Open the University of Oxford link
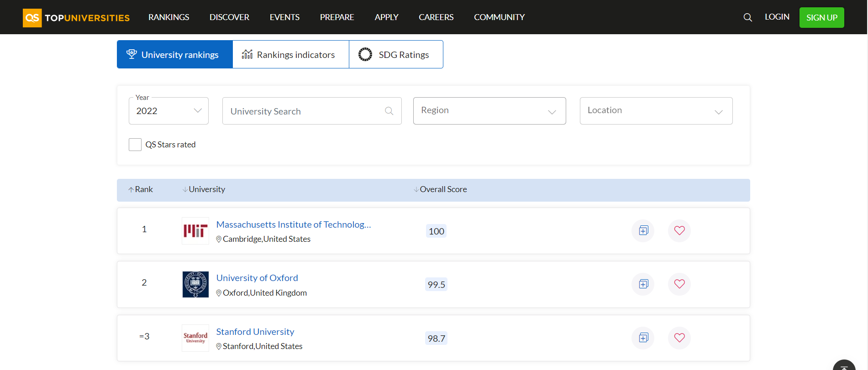This screenshot has height=370, width=868. coord(257,278)
